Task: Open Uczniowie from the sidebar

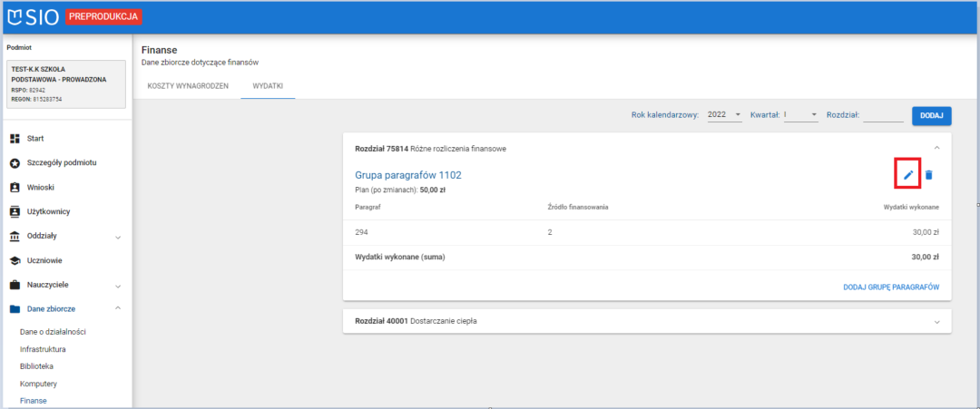Action: click(45, 260)
